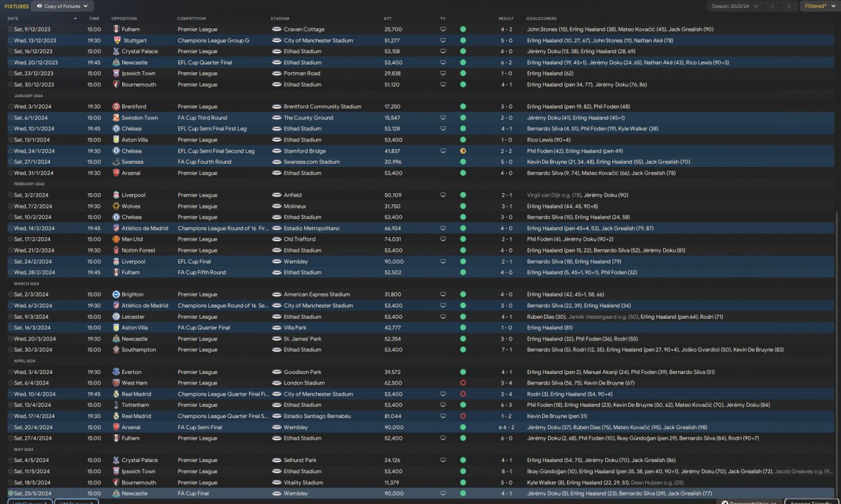This screenshot has width=841, height=504.
Task: Open the Southampton club badge
Action: (116, 350)
